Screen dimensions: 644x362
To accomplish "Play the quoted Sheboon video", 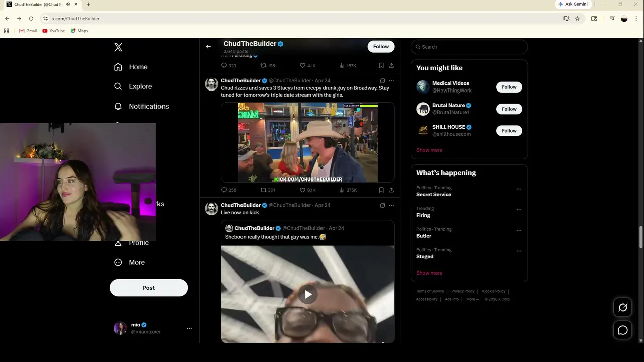I will pos(308,294).
